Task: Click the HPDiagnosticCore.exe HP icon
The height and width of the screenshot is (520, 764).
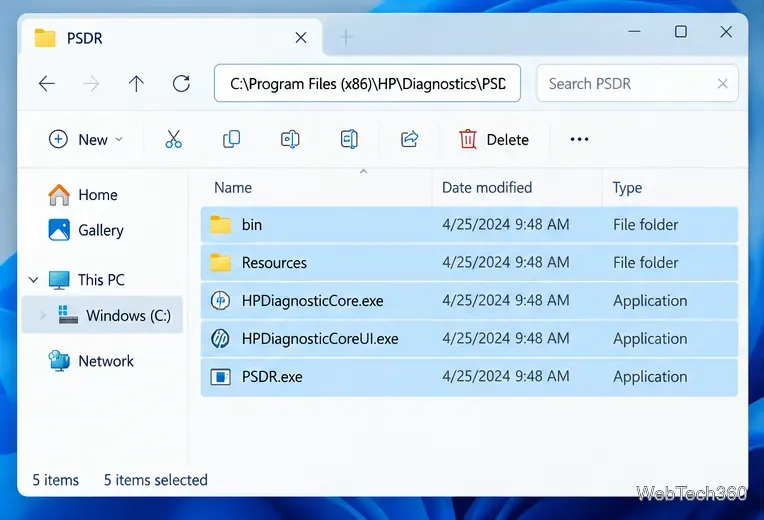Action: (x=220, y=301)
